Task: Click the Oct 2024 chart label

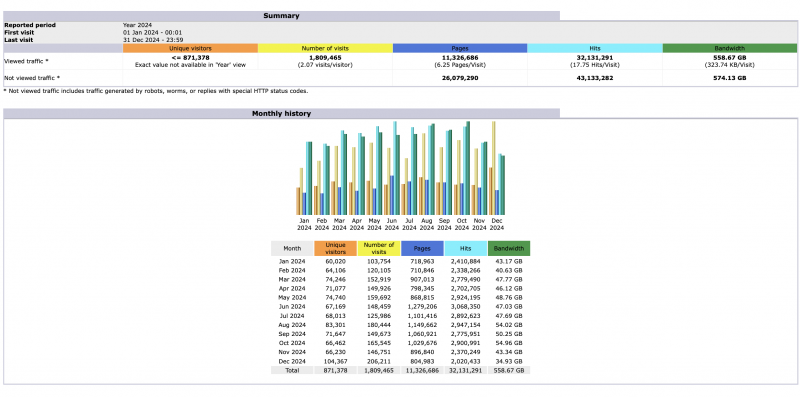Action: click(x=461, y=225)
